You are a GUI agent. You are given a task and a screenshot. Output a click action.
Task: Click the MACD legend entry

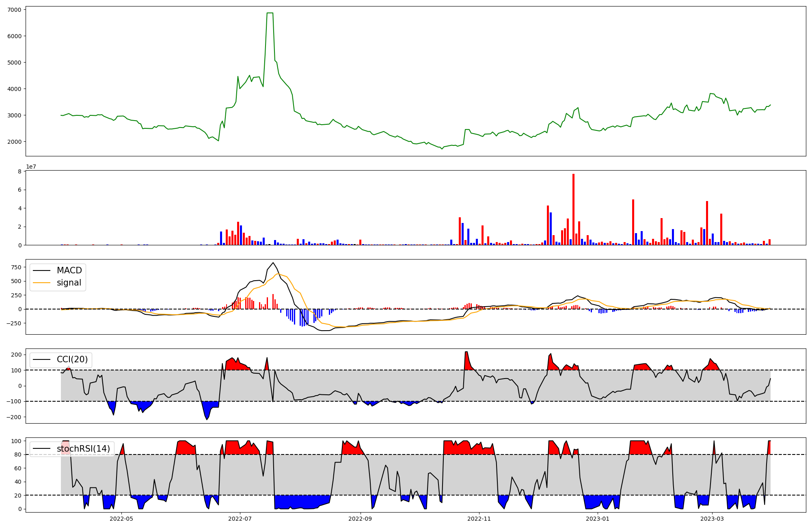pos(69,270)
